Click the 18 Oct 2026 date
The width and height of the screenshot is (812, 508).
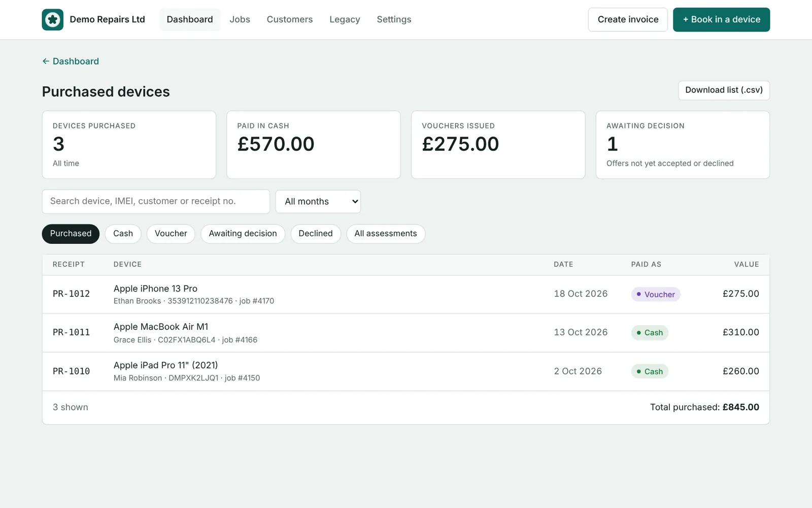click(x=581, y=294)
